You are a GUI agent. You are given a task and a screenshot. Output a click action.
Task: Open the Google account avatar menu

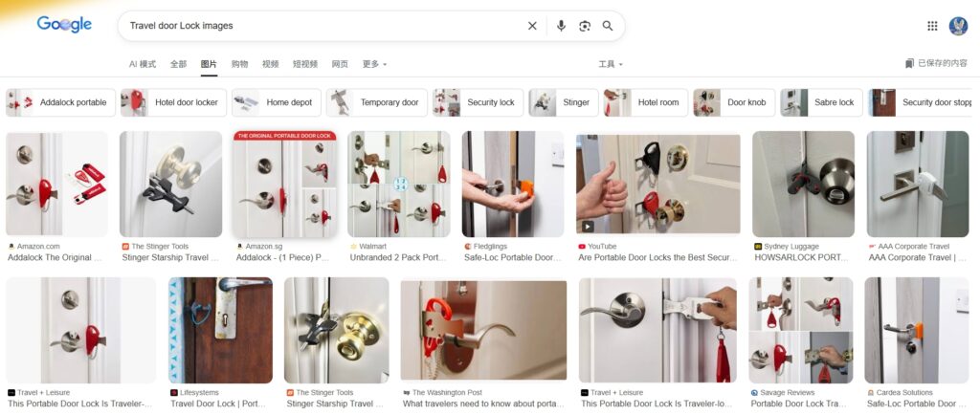[958, 26]
